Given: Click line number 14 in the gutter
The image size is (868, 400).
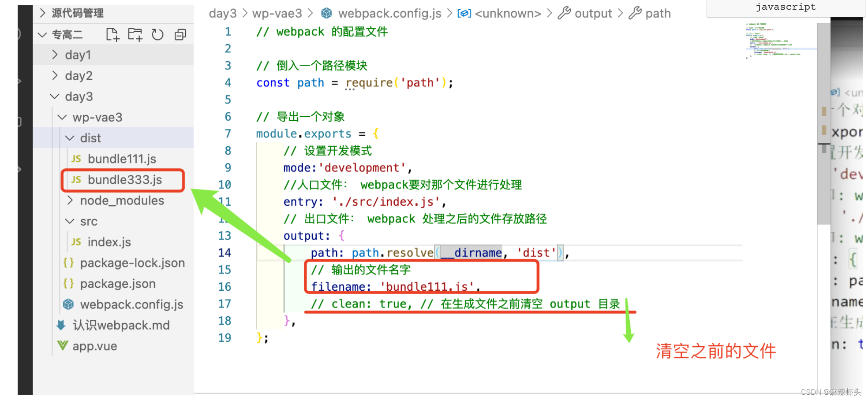Looking at the screenshot, I should click(x=224, y=252).
